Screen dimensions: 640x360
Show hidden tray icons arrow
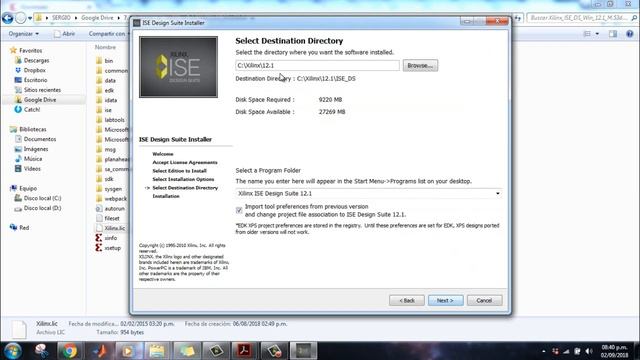pyautogui.click(x=544, y=351)
